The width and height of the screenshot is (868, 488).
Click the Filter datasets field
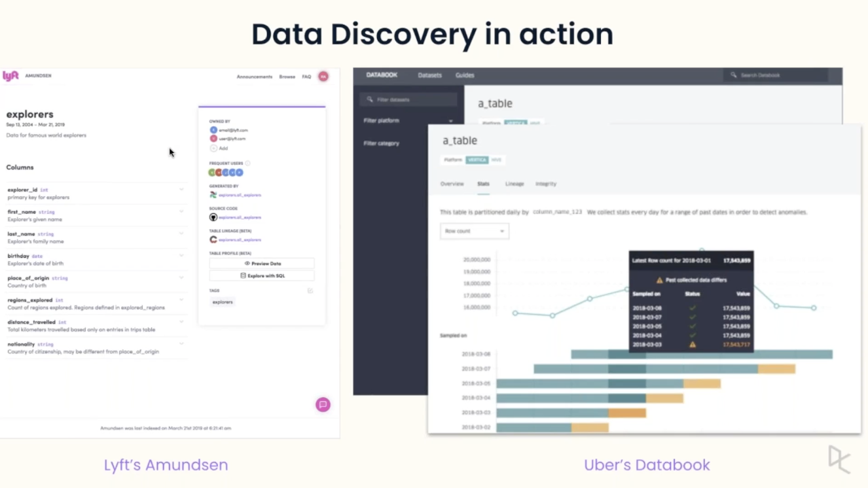pyautogui.click(x=408, y=99)
